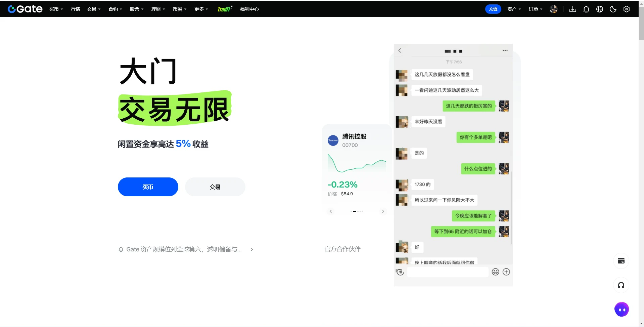
Task: Expand the 币圈 dropdown menu
Action: [x=180, y=9]
